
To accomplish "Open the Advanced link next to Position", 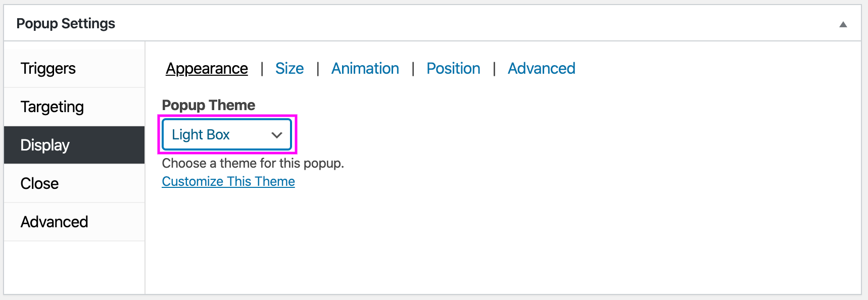I will [x=541, y=68].
